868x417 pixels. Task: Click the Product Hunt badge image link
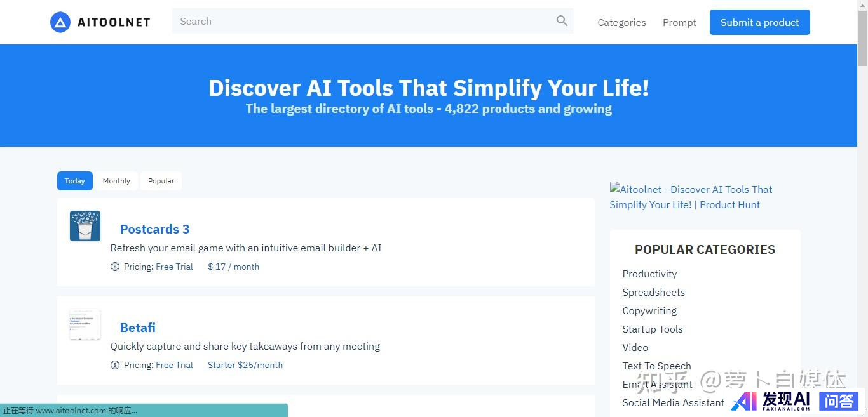click(691, 197)
